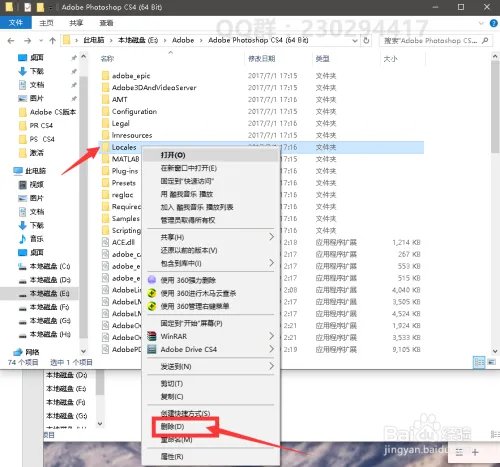Sort by the Size column header

click(390, 59)
